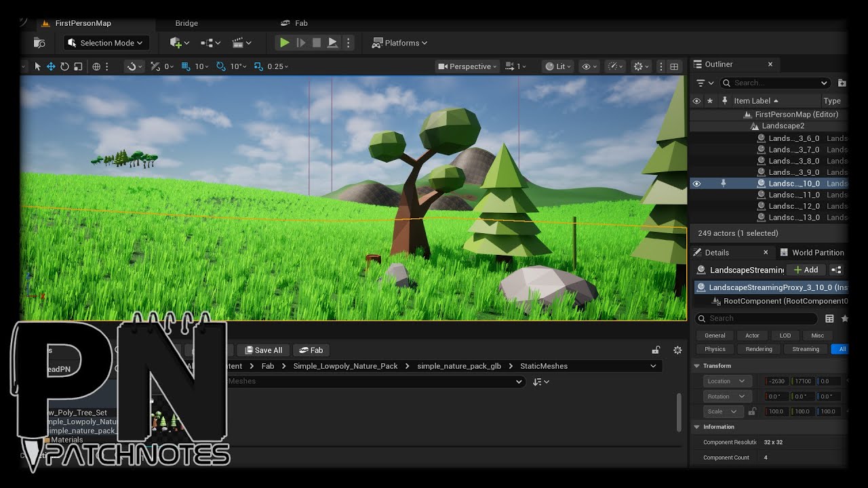
Task: Open the viewport layout grid icon
Action: point(674,66)
